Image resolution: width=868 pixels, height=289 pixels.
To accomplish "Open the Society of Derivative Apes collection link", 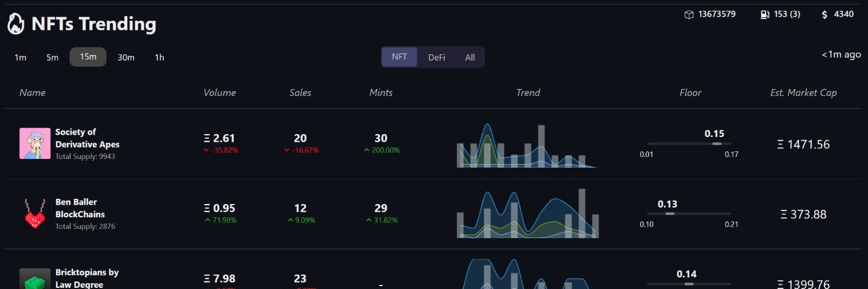I will 87,138.
